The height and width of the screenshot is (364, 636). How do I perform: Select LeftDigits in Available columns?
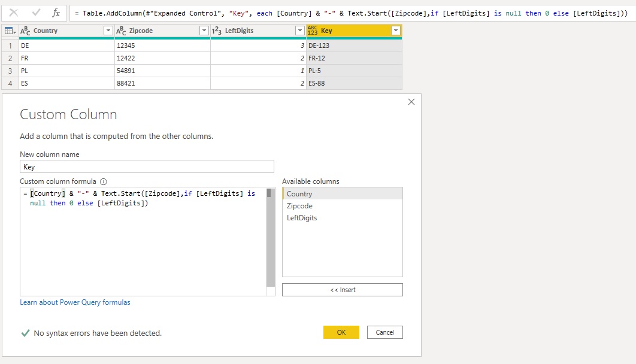(x=343, y=218)
